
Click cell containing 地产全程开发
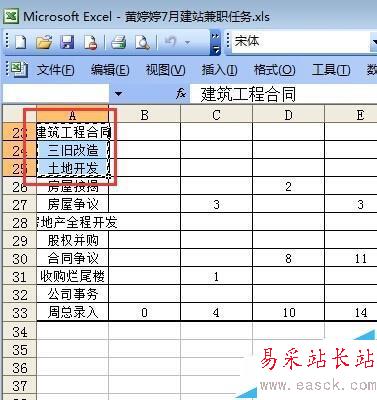tap(72, 222)
